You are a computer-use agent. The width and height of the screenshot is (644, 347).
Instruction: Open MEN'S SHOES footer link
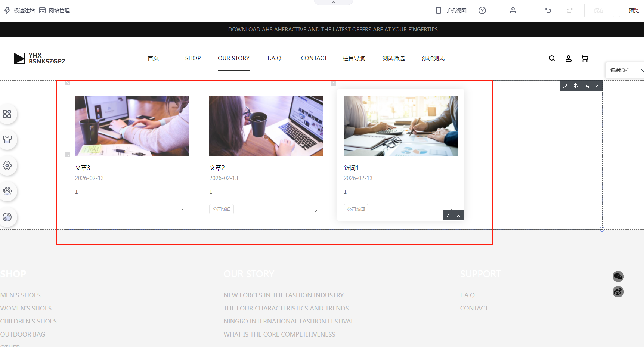tap(21, 295)
